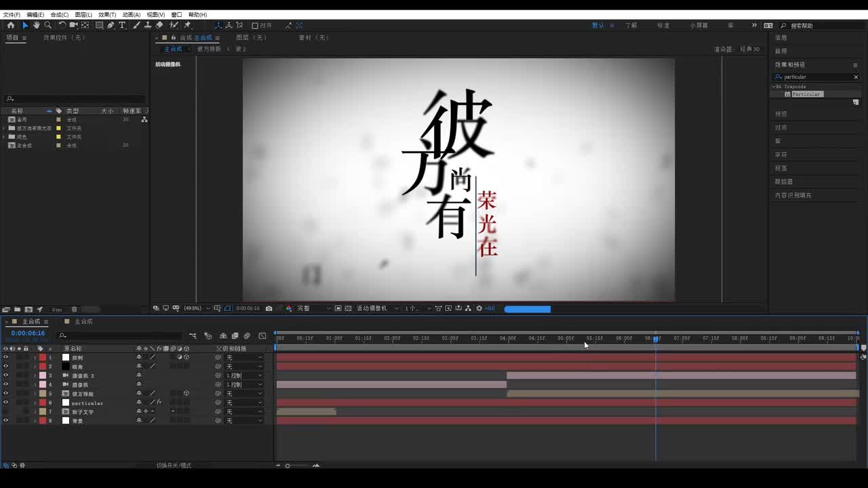868x488 pixels.
Task: Select the Puppet Pin tool
Action: click(187, 25)
